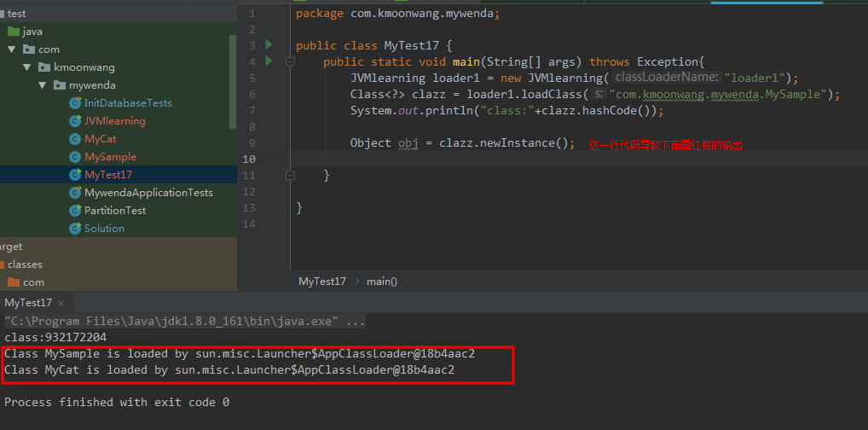
Task: Click main() in the editor breadcrumb
Action: pos(382,281)
